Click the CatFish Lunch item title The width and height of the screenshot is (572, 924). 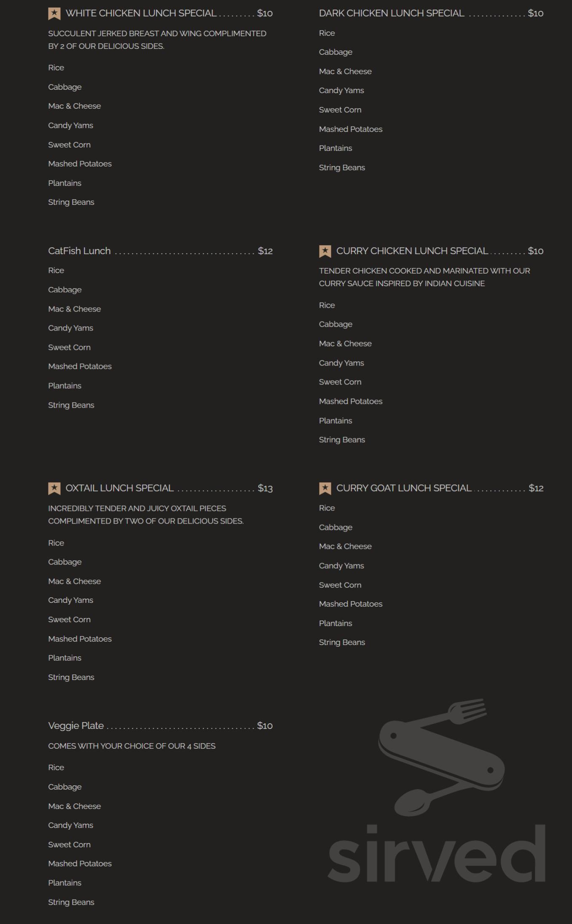79,251
